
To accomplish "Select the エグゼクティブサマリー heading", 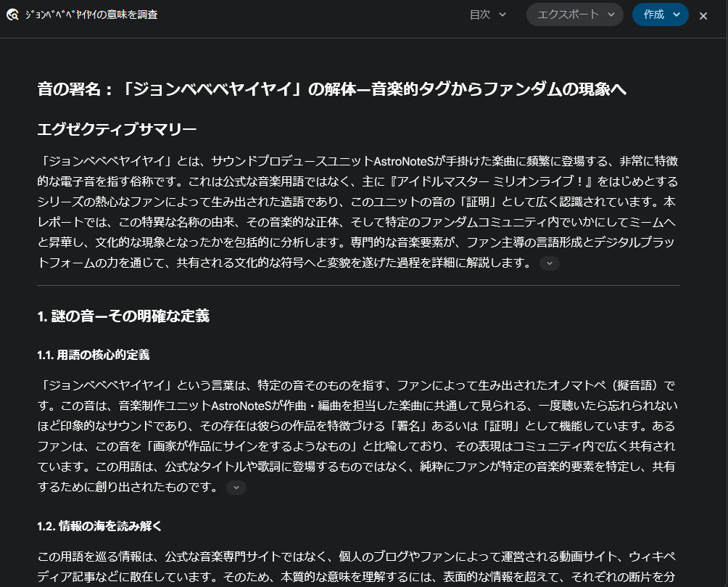I will click(117, 129).
